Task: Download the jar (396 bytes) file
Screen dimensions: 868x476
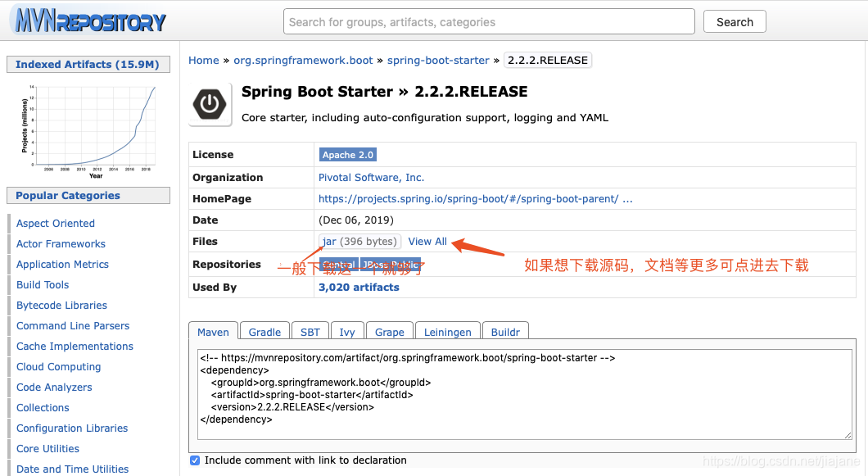Action: point(359,242)
